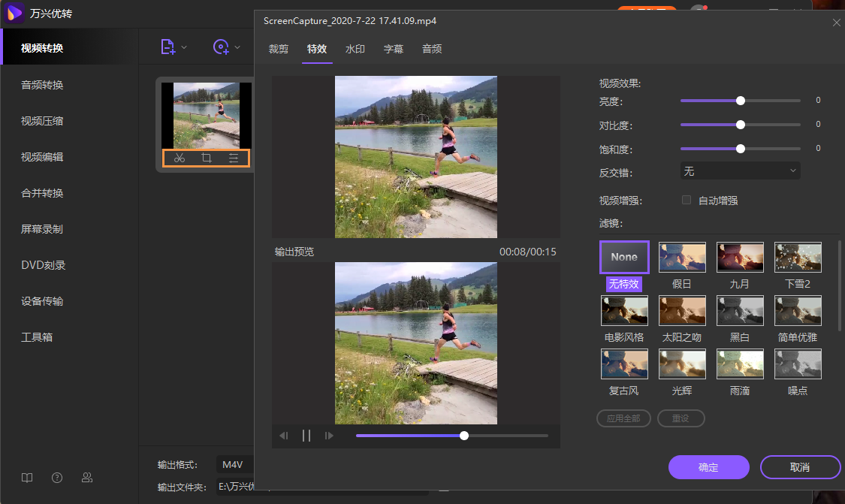Enable the 自动增强 checkbox
Screen dimensions: 845x504
[x=686, y=200]
